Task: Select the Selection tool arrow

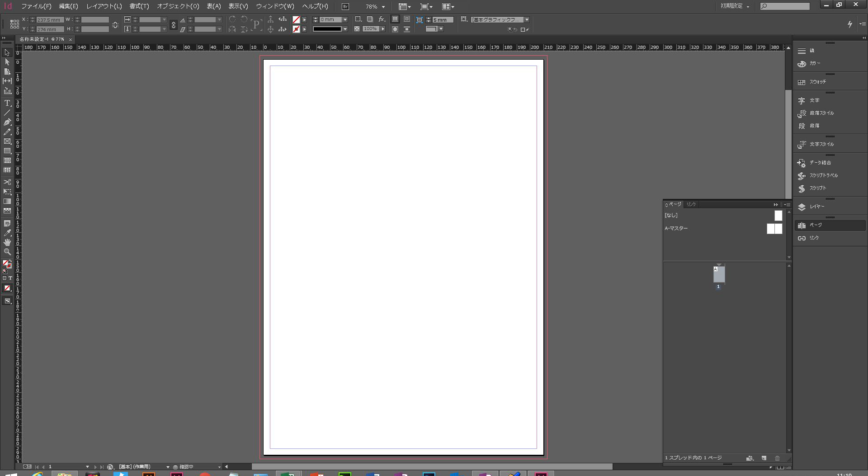Action: tap(7, 52)
